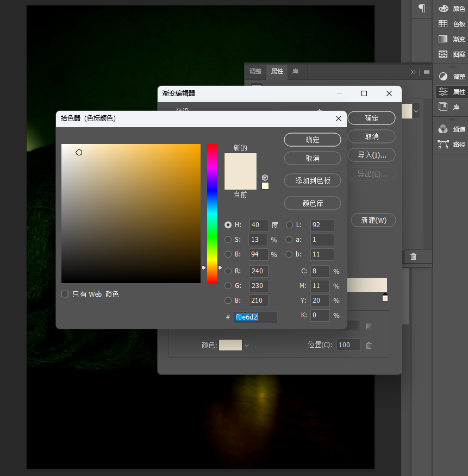The image size is (468, 476).
Task: Open the 颜色 swatch dropdown arrow
Action: [247, 346]
